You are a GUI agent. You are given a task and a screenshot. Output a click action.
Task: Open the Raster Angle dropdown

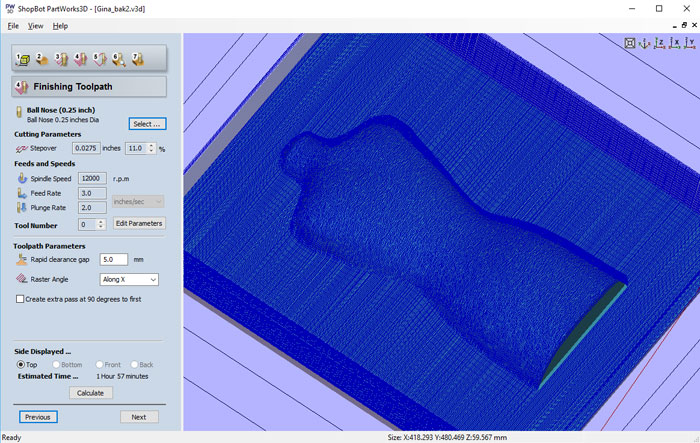pos(129,280)
